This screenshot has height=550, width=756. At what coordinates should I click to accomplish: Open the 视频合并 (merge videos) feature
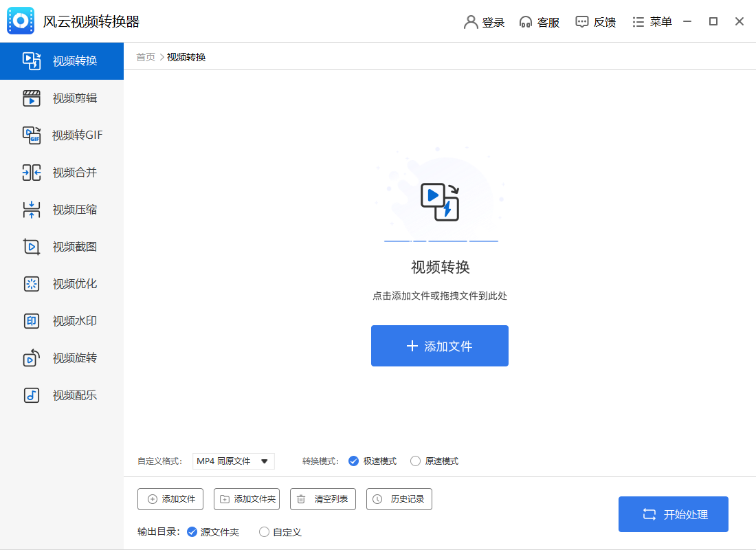[60, 172]
